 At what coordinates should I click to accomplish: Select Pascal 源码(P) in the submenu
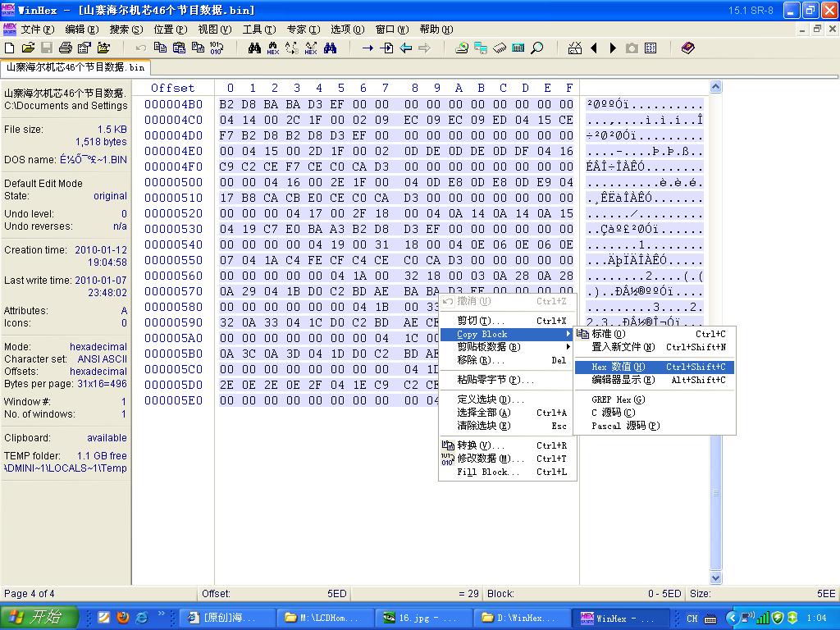pos(654,426)
